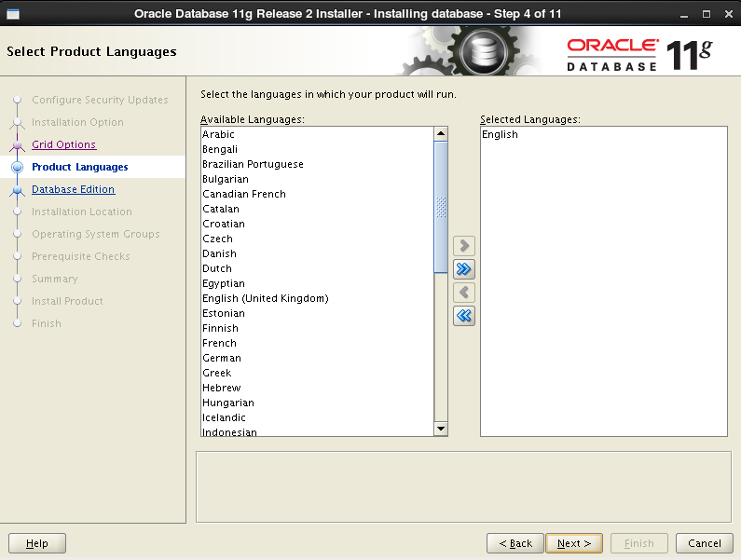Click the Help button
This screenshot has height=560, width=741.
tap(37, 543)
